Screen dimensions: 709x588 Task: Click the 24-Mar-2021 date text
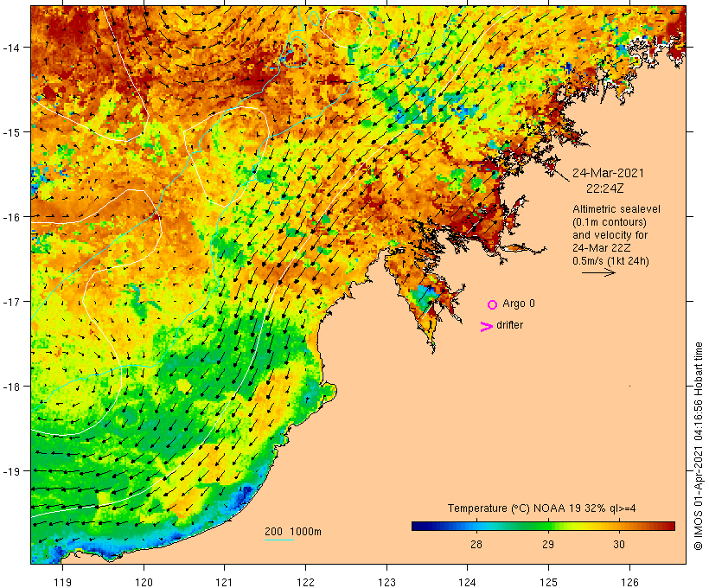click(608, 173)
